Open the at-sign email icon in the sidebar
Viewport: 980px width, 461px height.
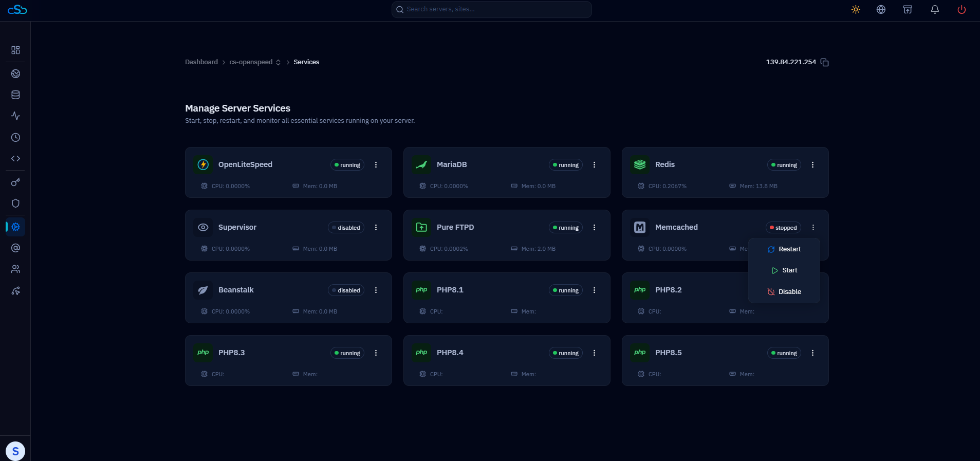[15, 248]
